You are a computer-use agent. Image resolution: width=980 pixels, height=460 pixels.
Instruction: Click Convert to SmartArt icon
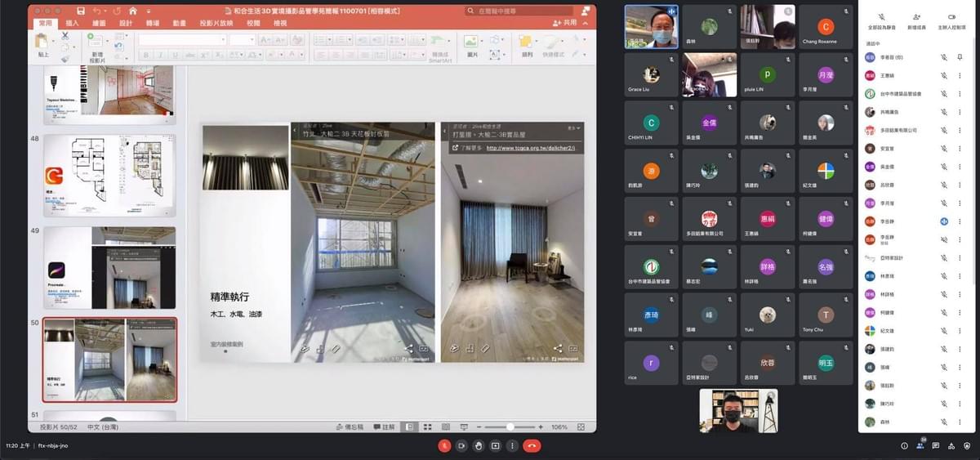[x=439, y=42]
